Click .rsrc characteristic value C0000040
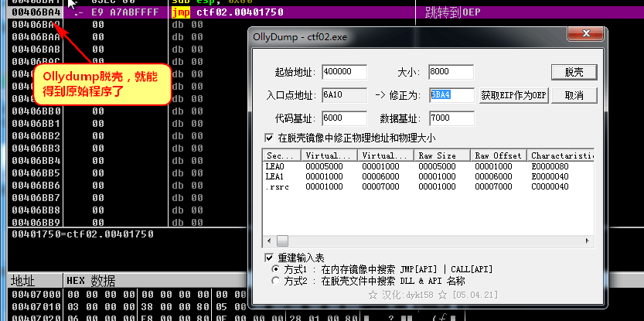The height and width of the screenshot is (321, 644). coord(550,186)
